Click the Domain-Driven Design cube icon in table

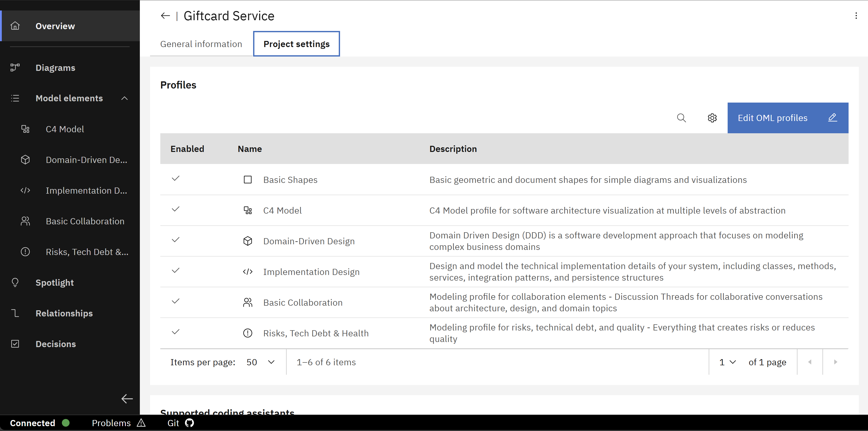tap(248, 241)
